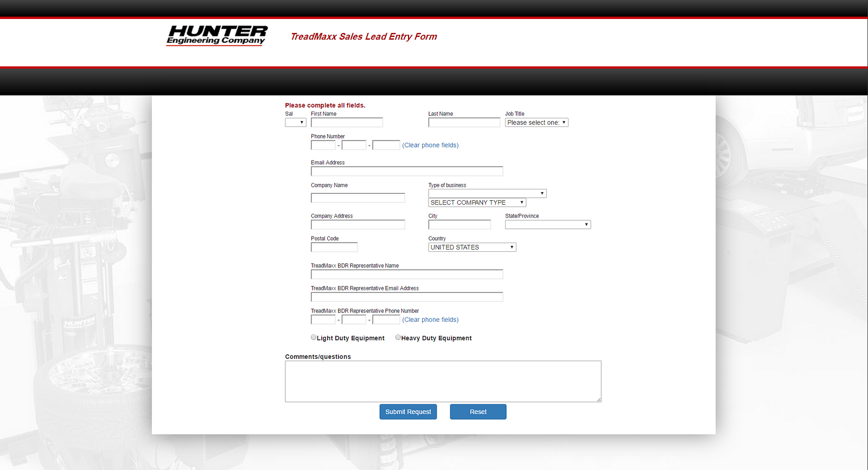This screenshot has height=470, width=868.
Task: Open the Type of business dropdown
Action: (x=488, y=193)
